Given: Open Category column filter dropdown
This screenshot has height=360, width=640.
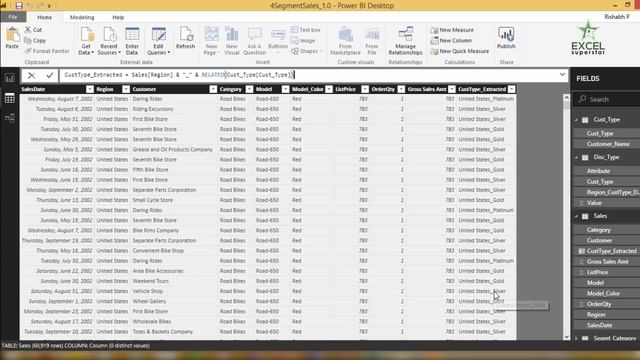Looking at the screenshot, I should click(x=249, y=89).
